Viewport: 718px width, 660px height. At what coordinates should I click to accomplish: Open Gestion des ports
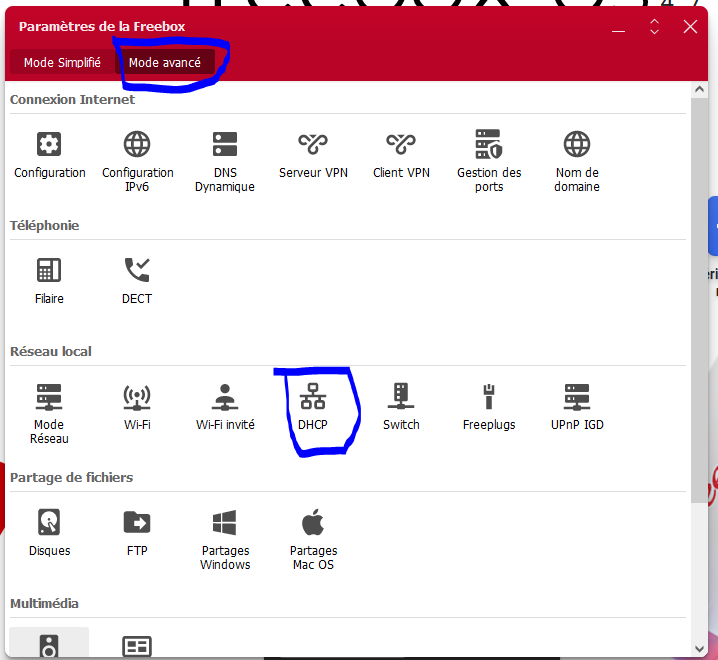click(489, 160)
